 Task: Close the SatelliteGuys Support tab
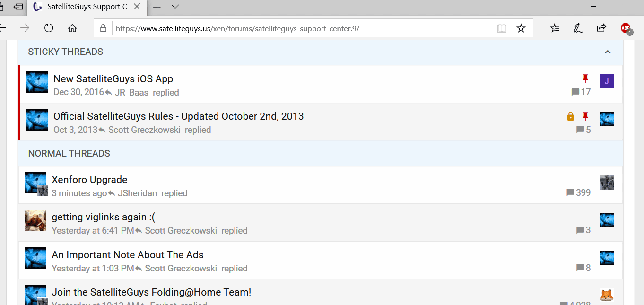[137, 7]
